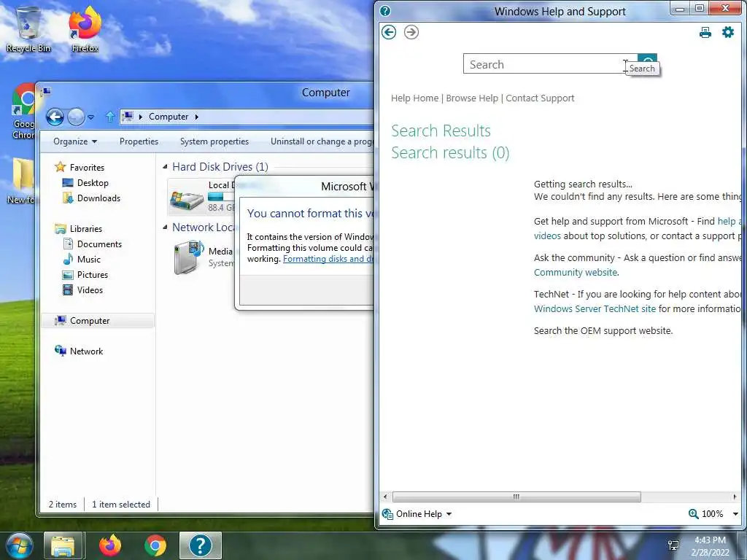Select Pictures library
747x560 pixels.
coord(93,275)
